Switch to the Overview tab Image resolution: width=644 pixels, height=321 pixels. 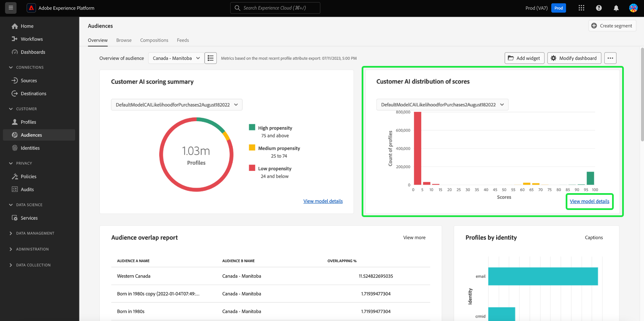[98, 40]
